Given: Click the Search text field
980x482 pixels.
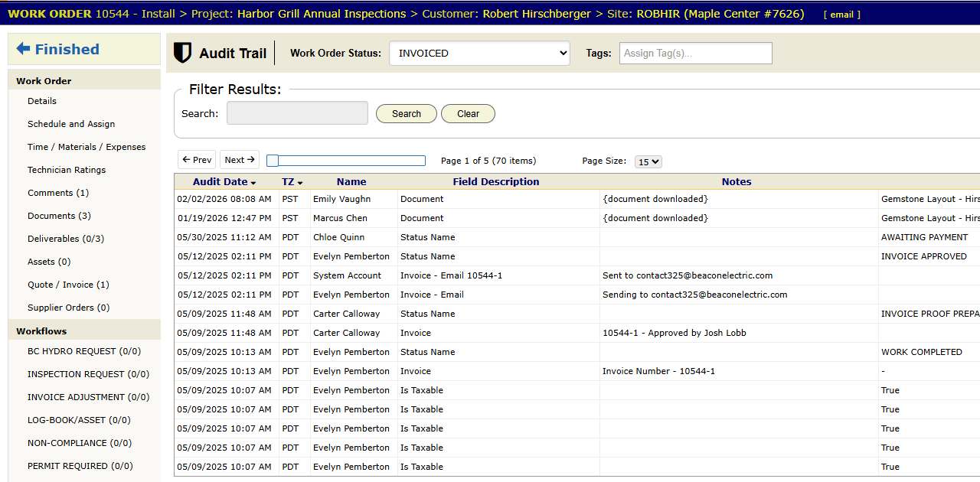Looking at the screenshot, I should coord(297,113).
